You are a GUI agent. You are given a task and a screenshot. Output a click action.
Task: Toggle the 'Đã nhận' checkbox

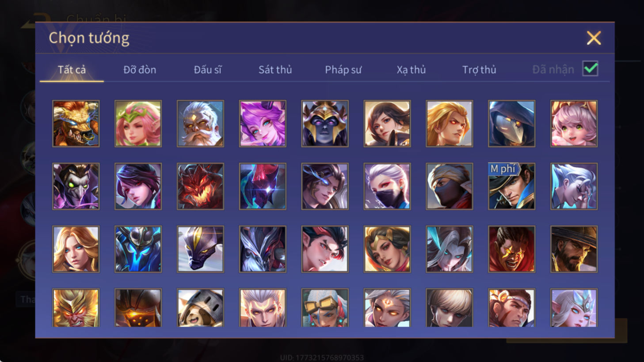[x=591, y=69]
